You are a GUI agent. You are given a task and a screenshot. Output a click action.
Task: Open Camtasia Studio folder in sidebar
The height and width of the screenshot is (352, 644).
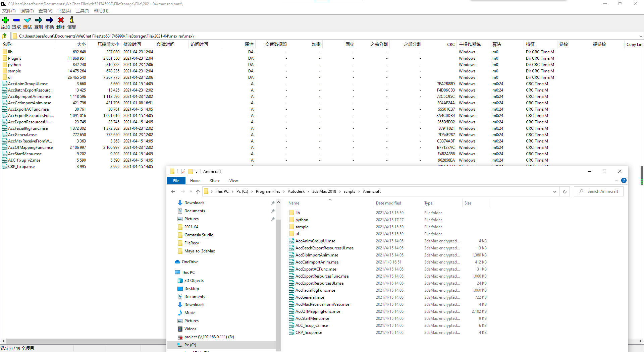[x=199, y=235]
